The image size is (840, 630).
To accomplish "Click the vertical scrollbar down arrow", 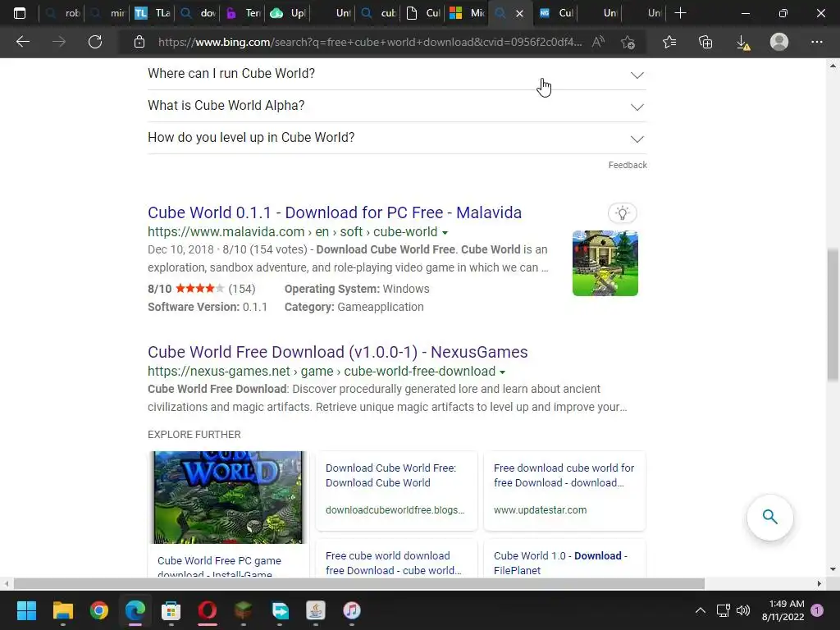I will tap(833, 569).
